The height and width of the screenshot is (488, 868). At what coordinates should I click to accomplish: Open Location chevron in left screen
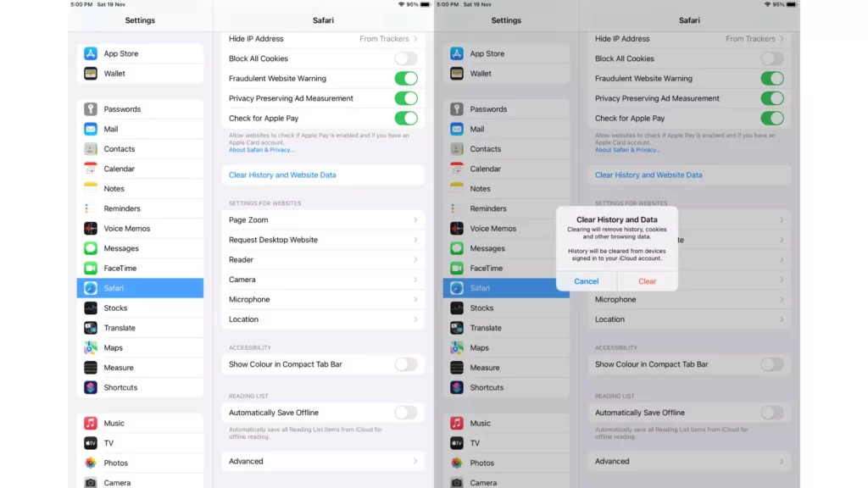point(415,319)
